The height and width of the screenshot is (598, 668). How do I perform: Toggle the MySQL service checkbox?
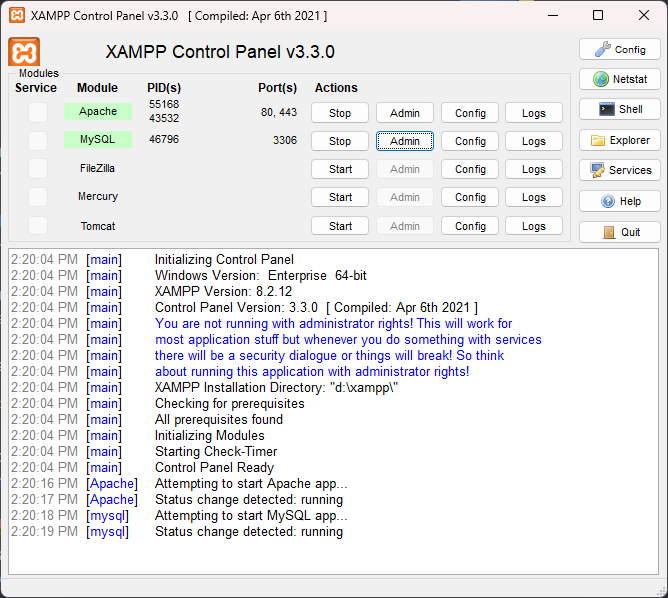pos(38,141)
